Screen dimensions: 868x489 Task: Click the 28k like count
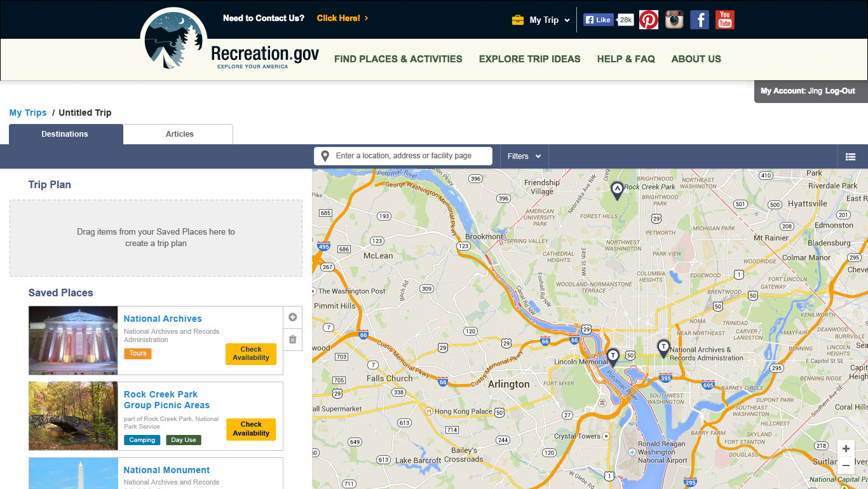point(626,20)
